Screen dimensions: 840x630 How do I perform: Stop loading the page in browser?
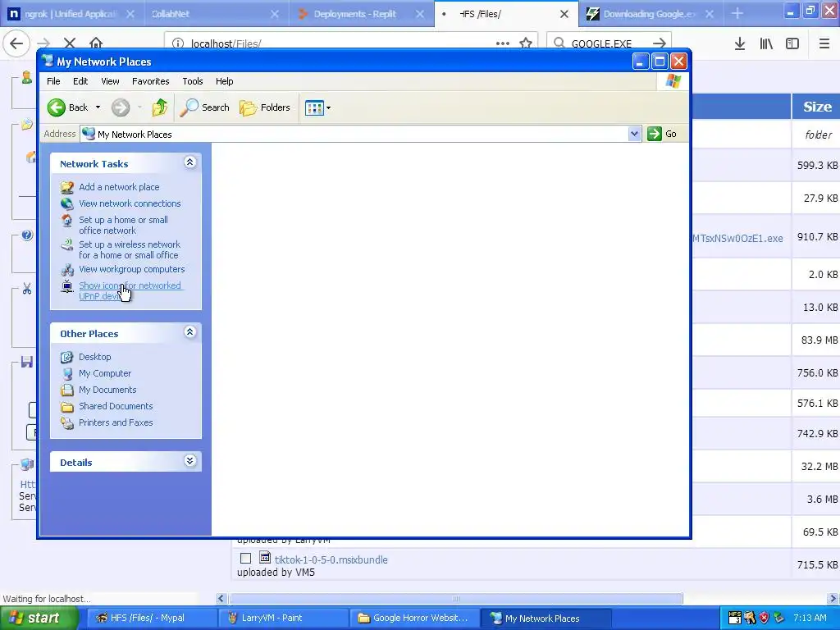point(70,43)
